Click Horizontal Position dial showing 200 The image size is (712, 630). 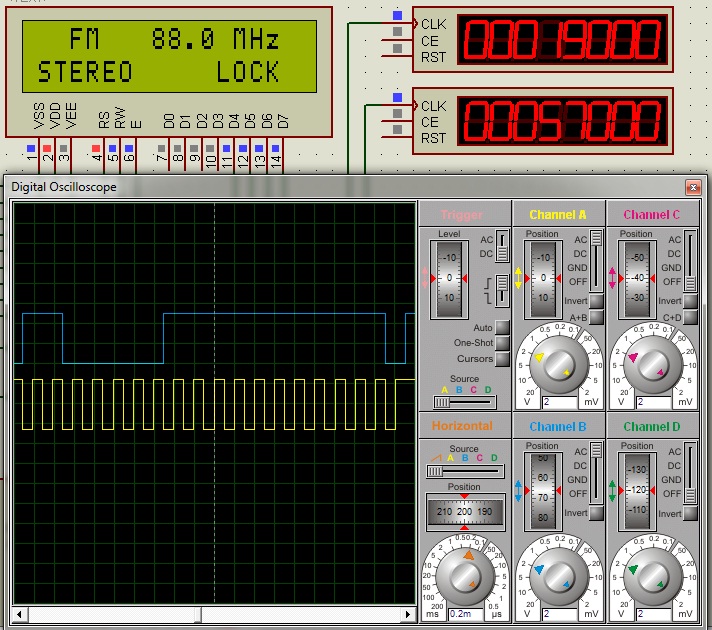[x=465, y=511]
